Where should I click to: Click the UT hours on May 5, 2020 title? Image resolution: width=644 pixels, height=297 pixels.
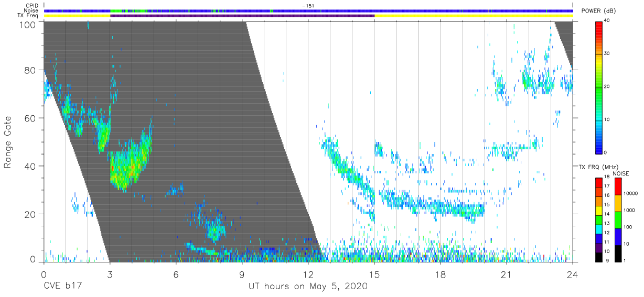pos(308,287)
